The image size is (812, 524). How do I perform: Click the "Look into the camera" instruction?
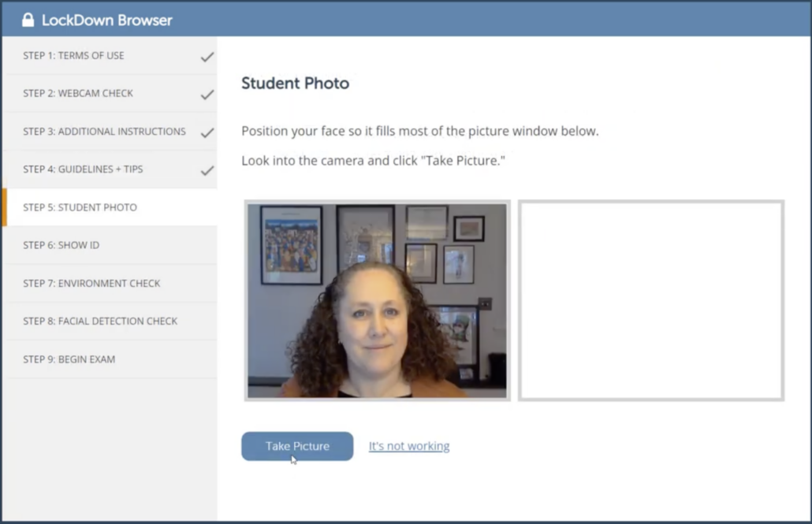(x=374, y=161)
